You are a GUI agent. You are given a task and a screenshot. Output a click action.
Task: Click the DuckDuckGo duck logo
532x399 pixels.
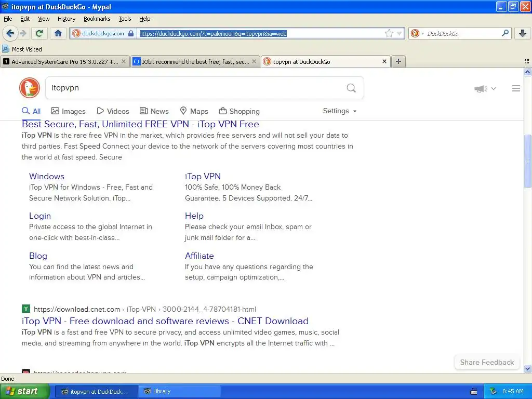click(30, 88)
